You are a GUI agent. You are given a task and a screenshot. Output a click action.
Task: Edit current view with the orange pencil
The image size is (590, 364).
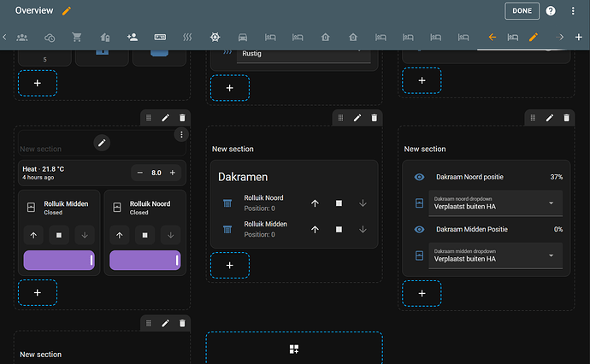click(x=534, y=37)
